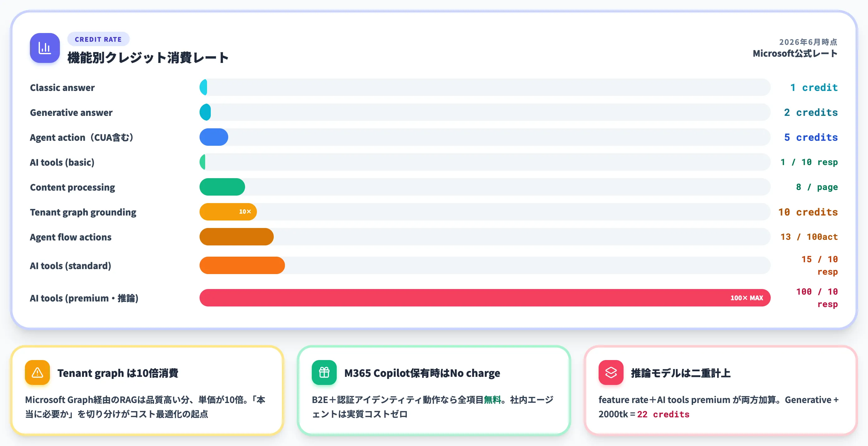Click the Tenant graph は10倍消費 card title
This screenshot has height=446, width=868.
(118, 373)
